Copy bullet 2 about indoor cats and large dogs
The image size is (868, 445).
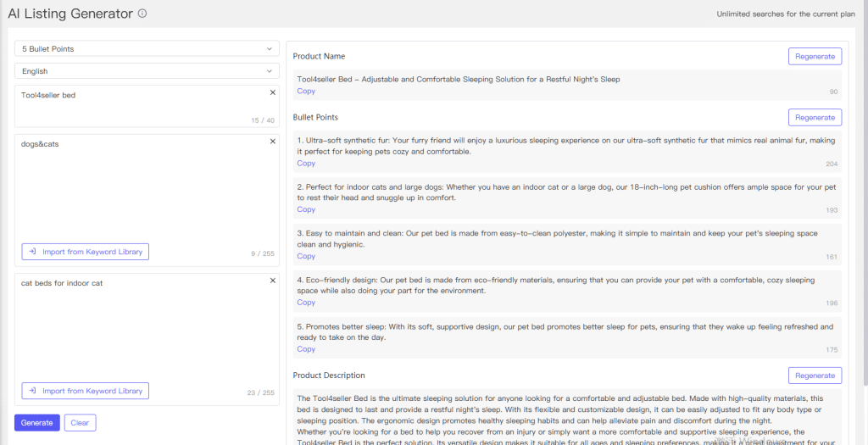306,209
